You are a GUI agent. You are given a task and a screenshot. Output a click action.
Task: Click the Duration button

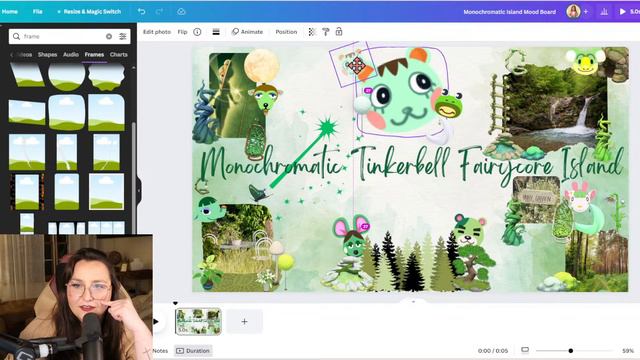[193, 351]
